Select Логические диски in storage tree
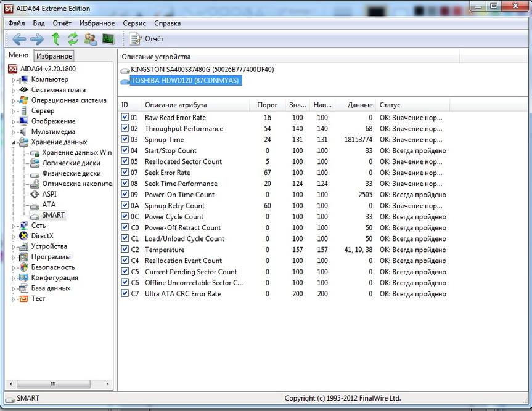 tap(71, 163)
